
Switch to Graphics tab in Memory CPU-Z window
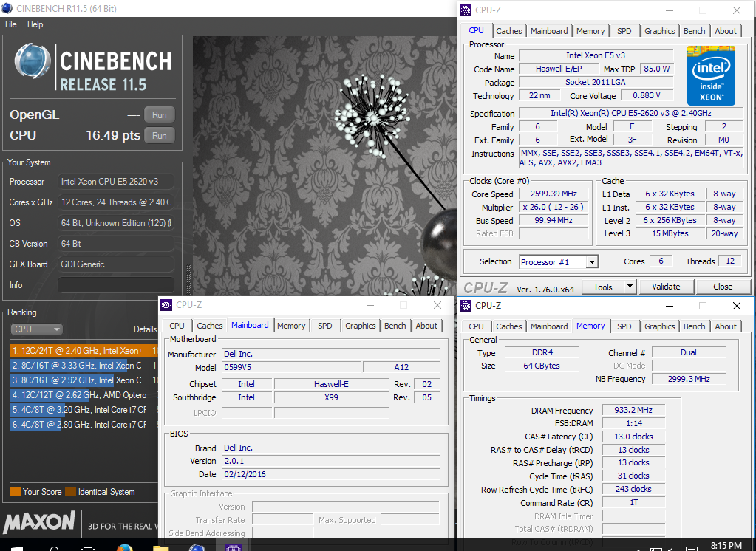coord(660,326)
